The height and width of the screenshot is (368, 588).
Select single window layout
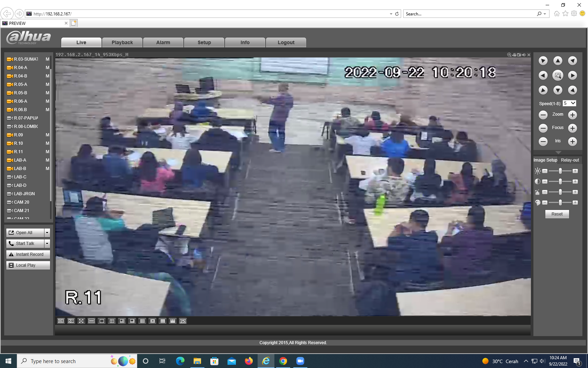(101, 321)
